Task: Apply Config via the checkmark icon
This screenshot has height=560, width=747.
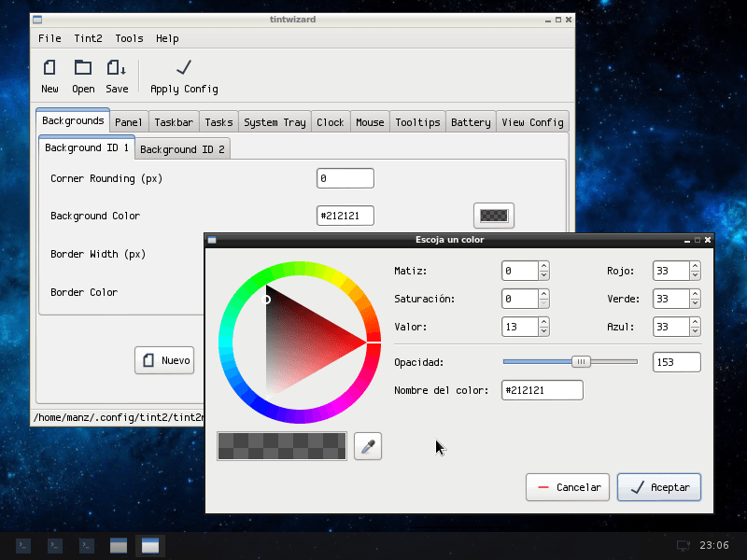Action: [184, 67]
